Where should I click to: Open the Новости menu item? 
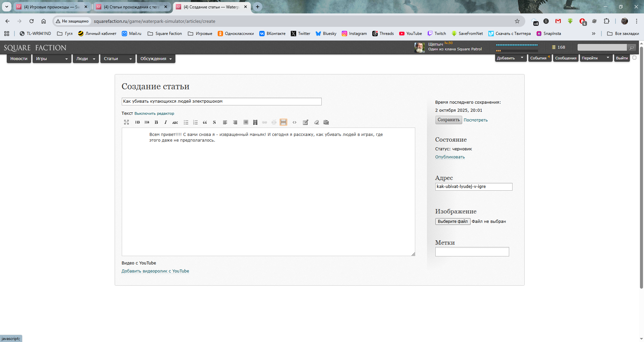[19, 59]
